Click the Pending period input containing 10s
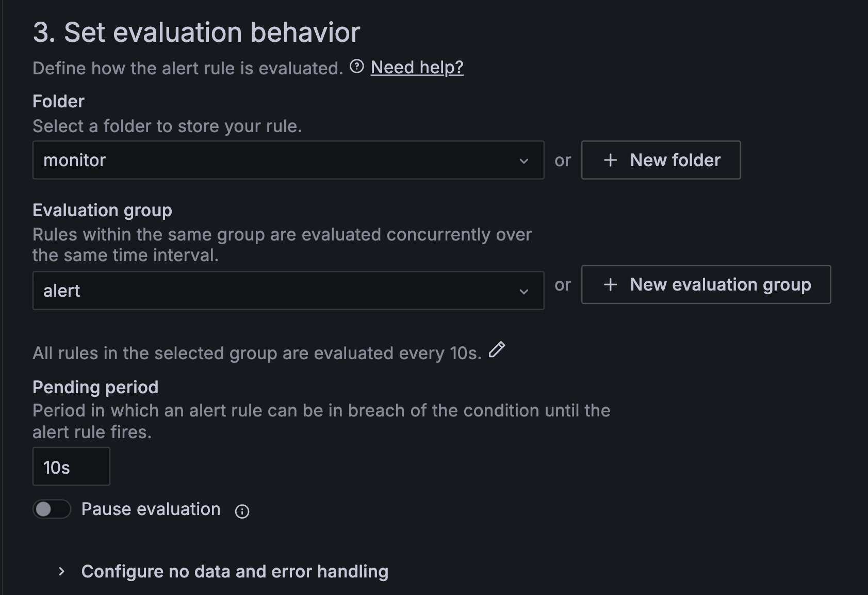 tap(71, 467)
